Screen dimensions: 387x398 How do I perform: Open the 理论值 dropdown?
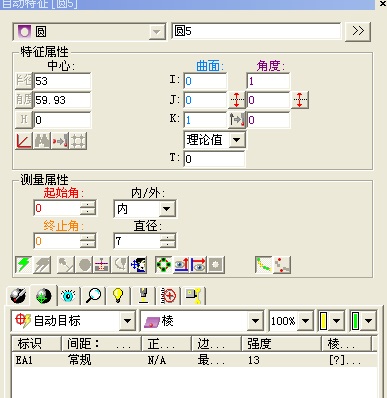(236, 140)
